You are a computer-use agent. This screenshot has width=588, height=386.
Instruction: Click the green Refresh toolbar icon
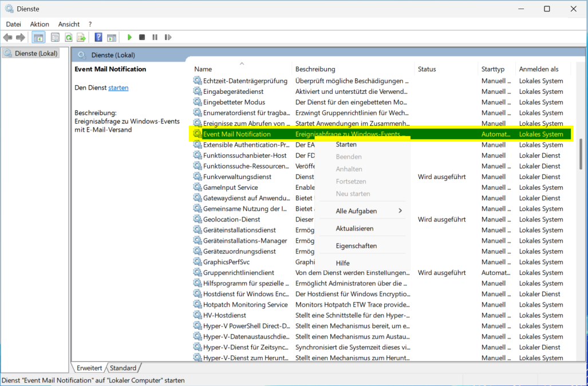[x=68, y=37]
